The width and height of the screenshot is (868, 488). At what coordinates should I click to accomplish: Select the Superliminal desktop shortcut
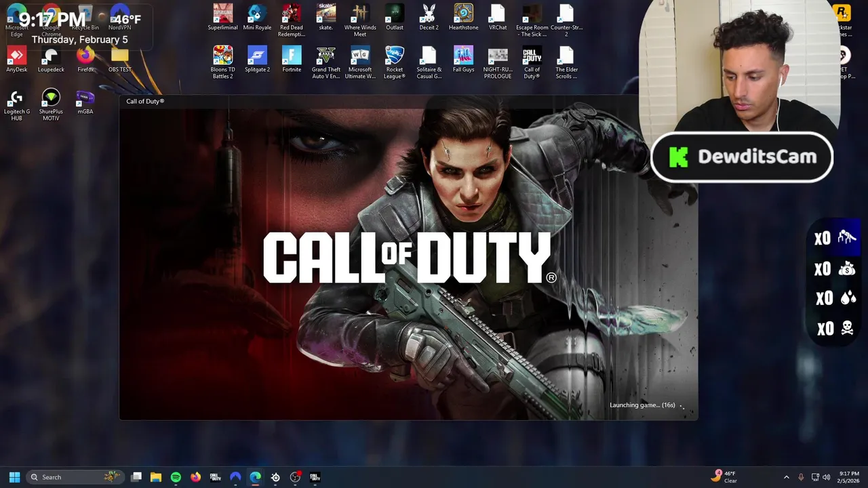click(222, 18)
